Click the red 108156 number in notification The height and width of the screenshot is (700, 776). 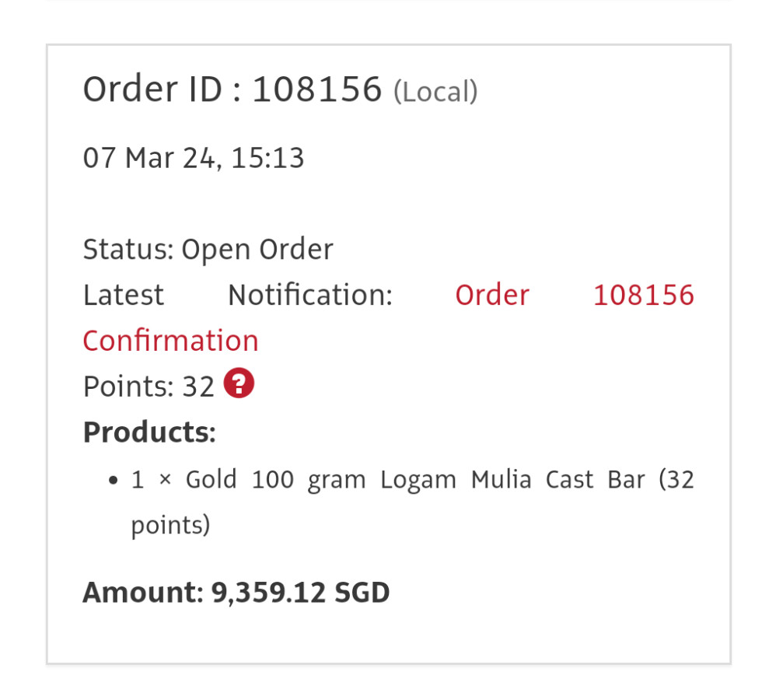pos(643,296)
